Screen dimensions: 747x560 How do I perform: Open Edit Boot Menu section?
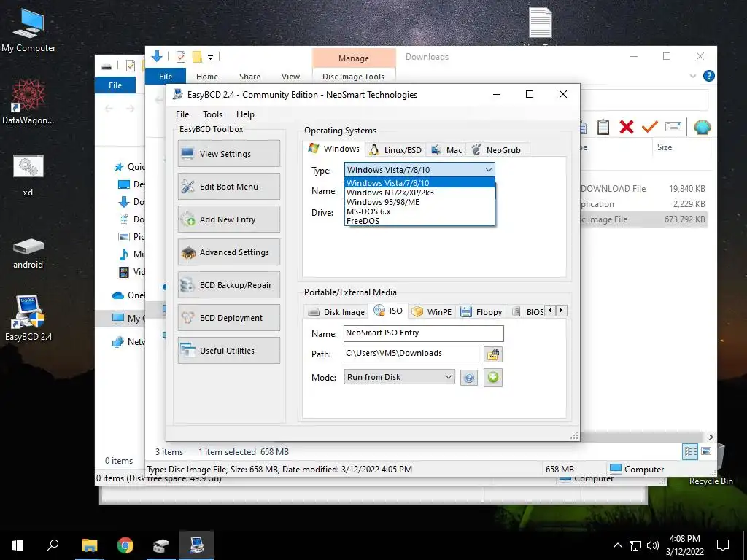pos(228,186)
